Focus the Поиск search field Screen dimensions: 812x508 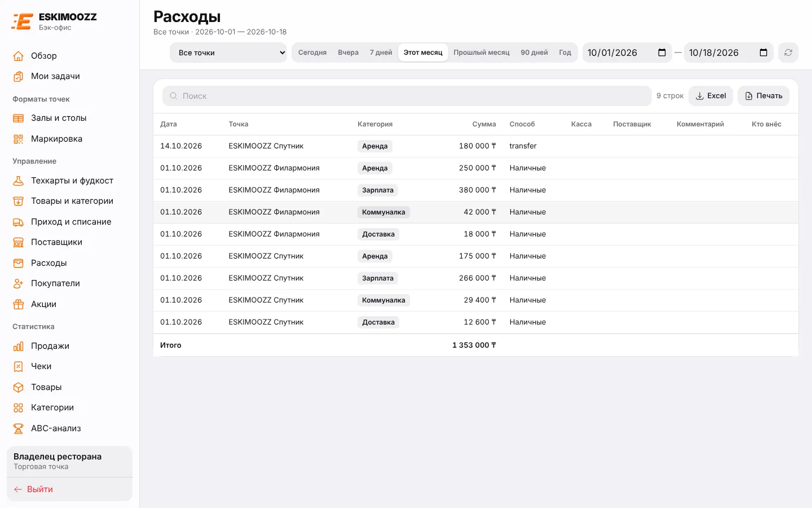pyautogui.click(x=407, y=96)
